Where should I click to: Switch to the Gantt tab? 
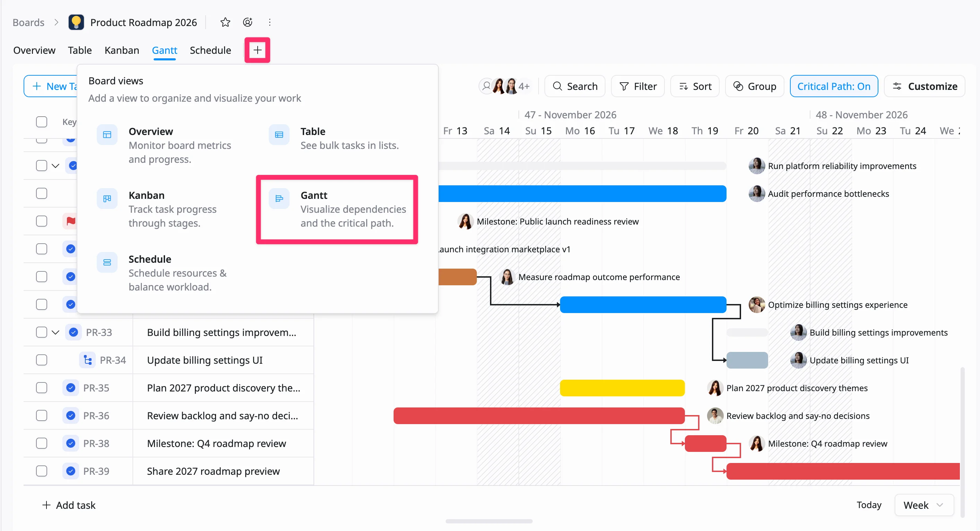tap(164, 50)
